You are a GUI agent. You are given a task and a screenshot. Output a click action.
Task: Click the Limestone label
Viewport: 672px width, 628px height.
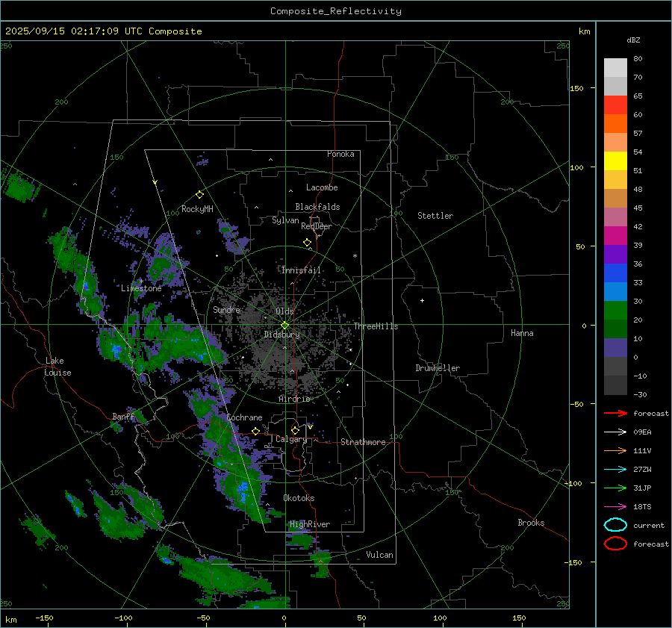click(141, 288)
